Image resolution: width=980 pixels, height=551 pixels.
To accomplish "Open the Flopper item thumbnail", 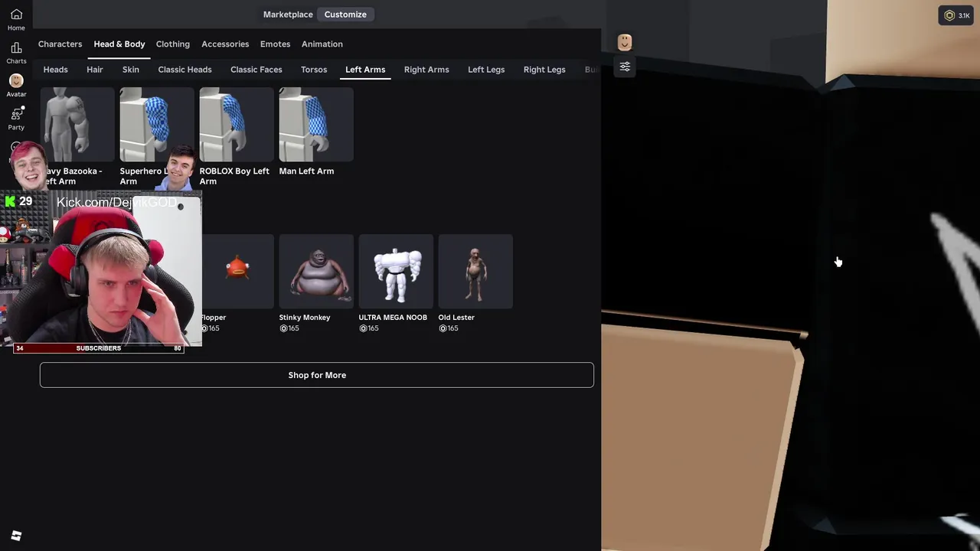I will 237,271.
